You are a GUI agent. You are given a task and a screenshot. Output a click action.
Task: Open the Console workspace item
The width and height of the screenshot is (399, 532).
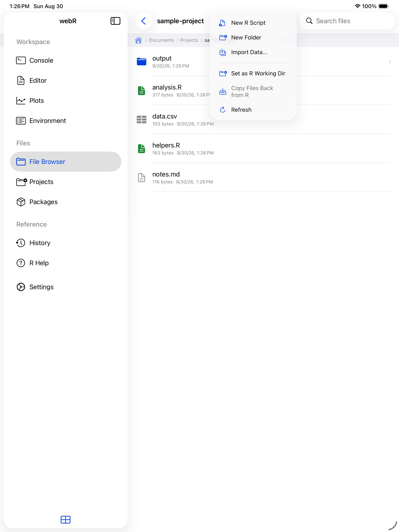point(65,60)
